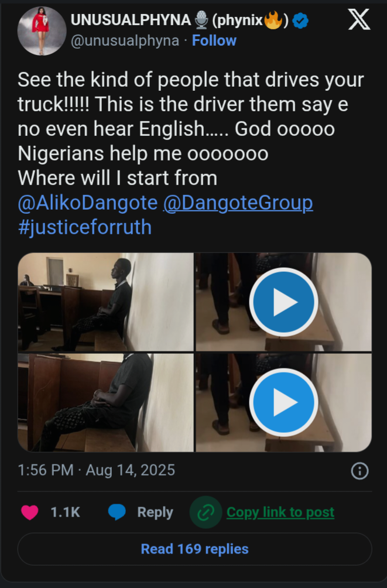The height and width of the screenshot is (588, 387).
Task: Open the info icon beside the date
Action: [x=359, y=470]
